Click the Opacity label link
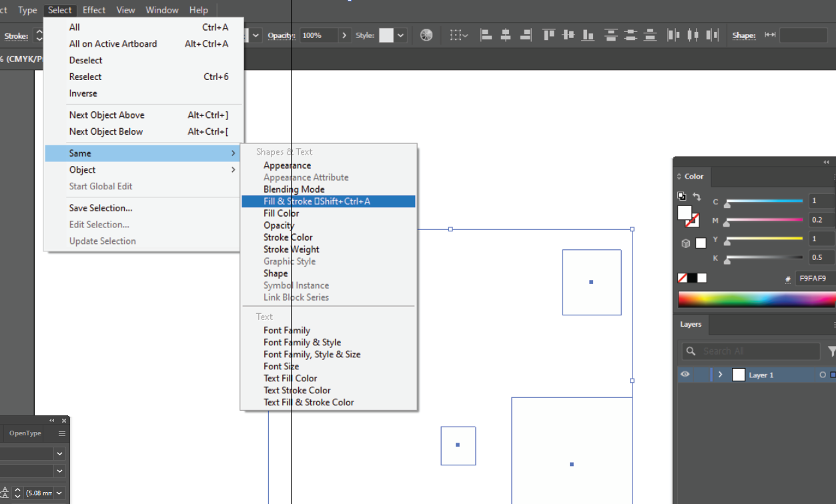 [x=282, y=35]
